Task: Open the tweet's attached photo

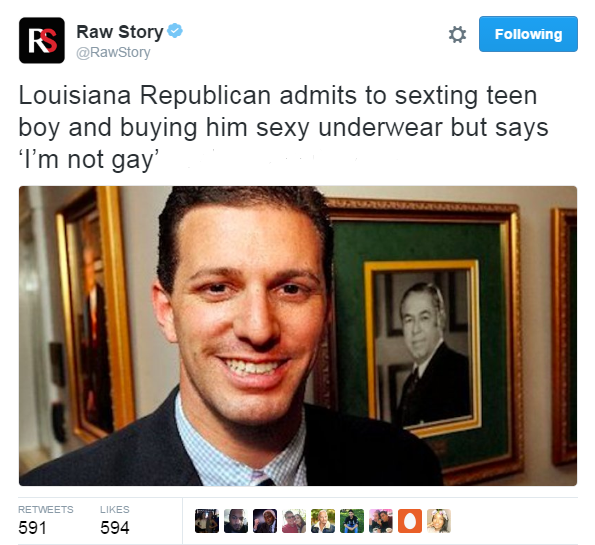Action: tap(298, 336)
